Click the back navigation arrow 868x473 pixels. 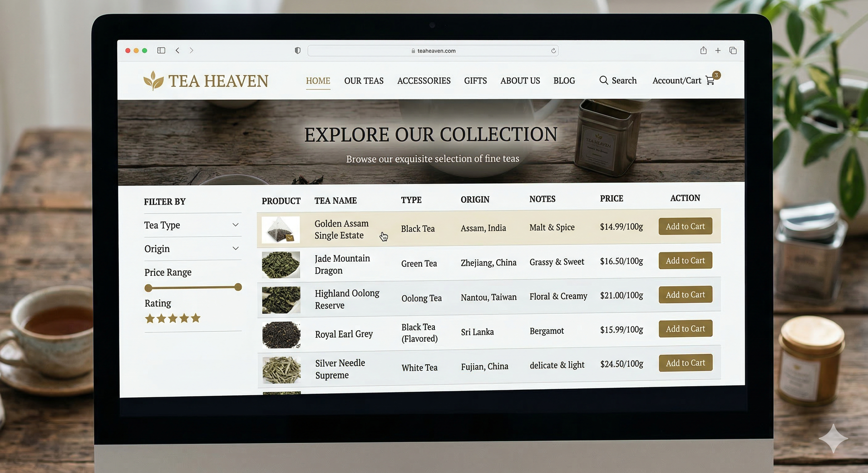pos(178,50)
